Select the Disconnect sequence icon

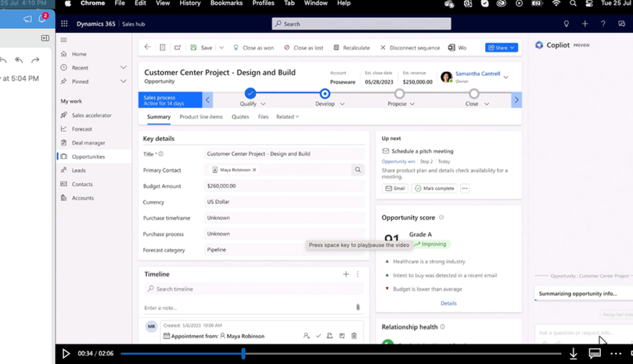tap(383, 47)
